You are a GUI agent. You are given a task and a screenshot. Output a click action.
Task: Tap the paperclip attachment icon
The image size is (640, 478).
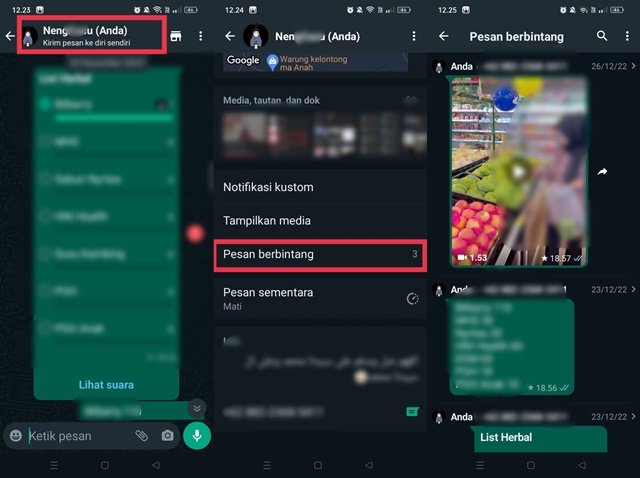[142, 436]
